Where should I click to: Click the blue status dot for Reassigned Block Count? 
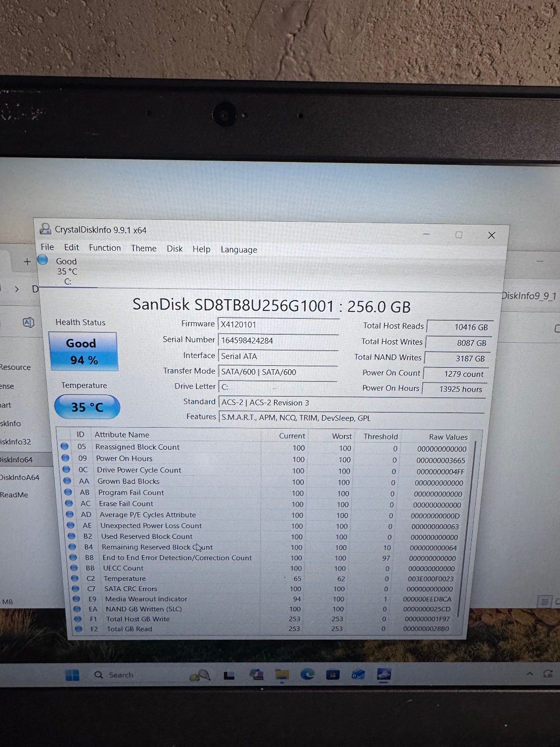(65, 446)
